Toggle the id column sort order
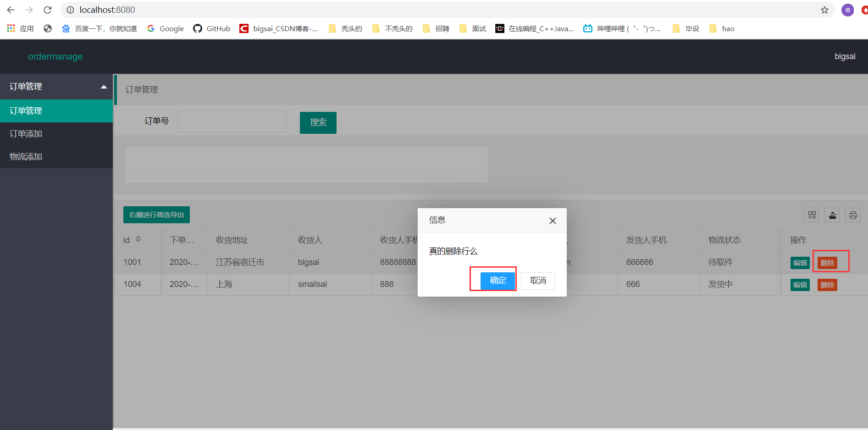Screen dimensions: 868x430 point(138,239)
